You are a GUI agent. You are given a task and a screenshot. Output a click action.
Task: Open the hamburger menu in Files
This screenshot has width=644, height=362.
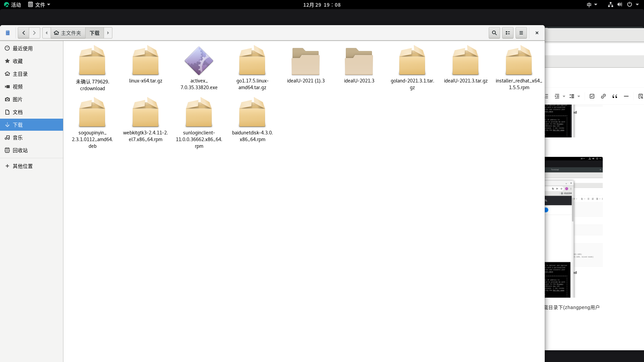521,33
